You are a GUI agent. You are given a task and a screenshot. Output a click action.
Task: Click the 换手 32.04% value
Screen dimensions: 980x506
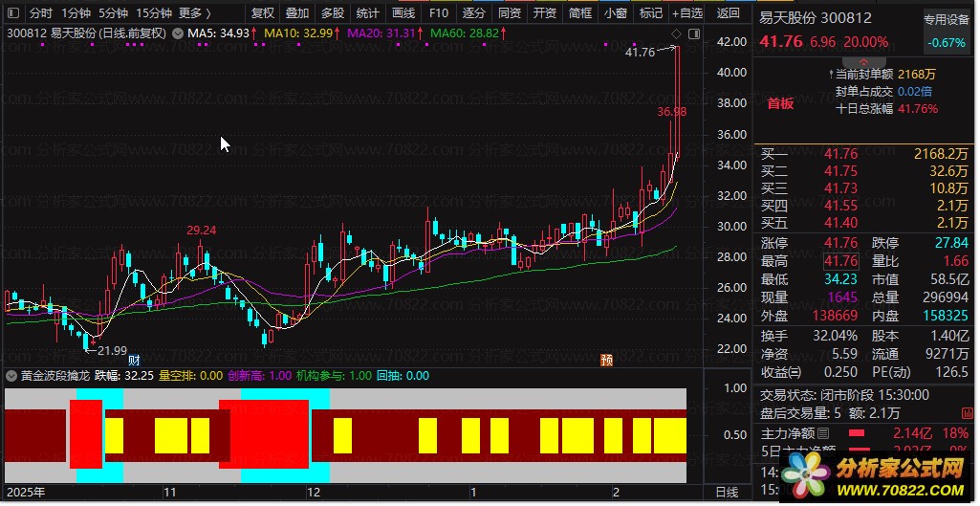(835, 336)
